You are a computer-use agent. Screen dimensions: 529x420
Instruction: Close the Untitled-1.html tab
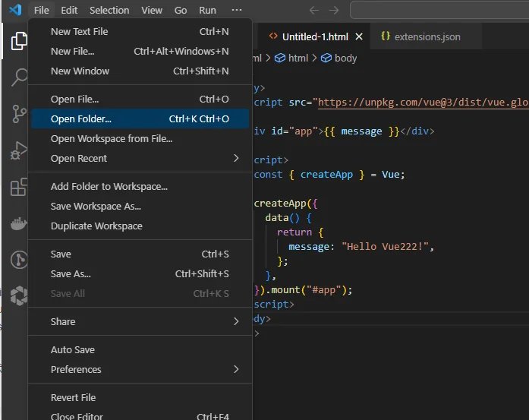pyautogui.click(x=359, y=36)
